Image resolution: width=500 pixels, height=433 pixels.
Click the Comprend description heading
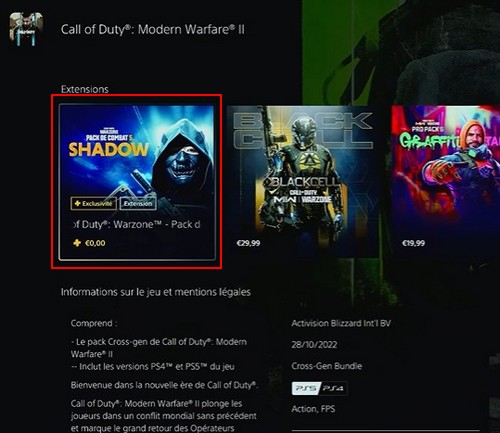[94, 323]
